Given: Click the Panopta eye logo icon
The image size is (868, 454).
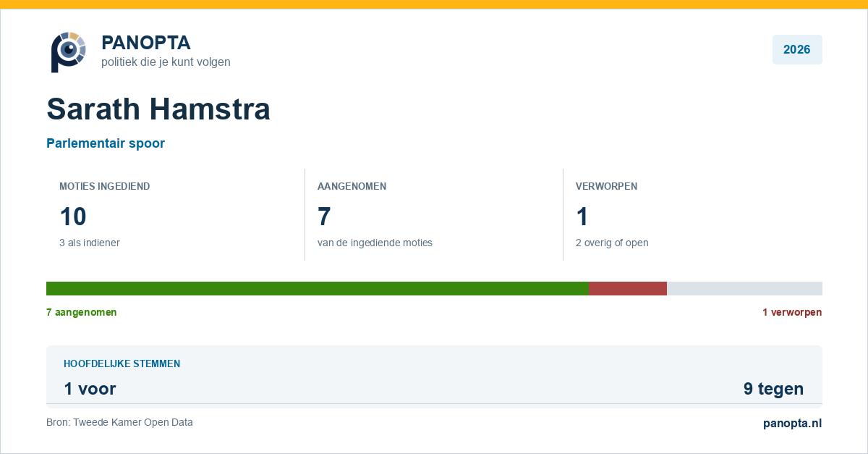Looking at the screenshot, I should click(69, 51).
